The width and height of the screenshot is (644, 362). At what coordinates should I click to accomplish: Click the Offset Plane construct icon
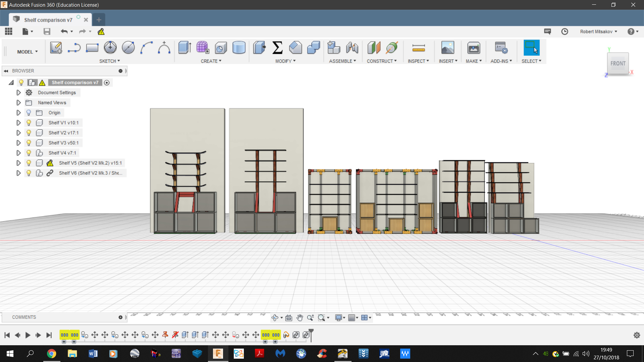(374, 48)
